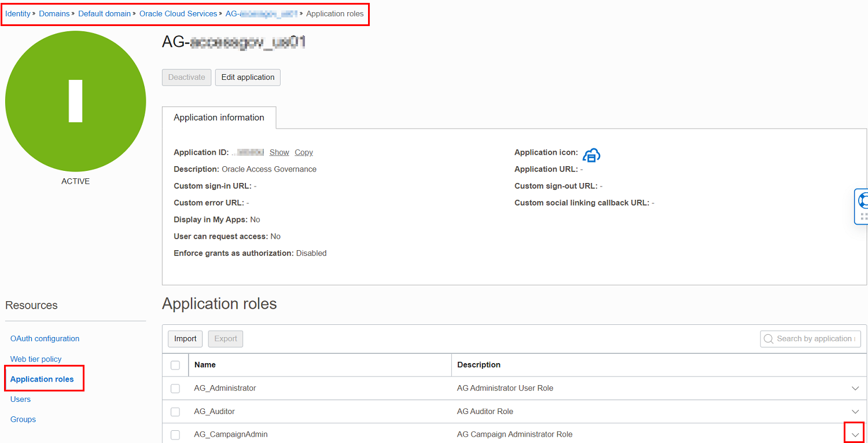Click the Description column header

click(x=479, y=365)
